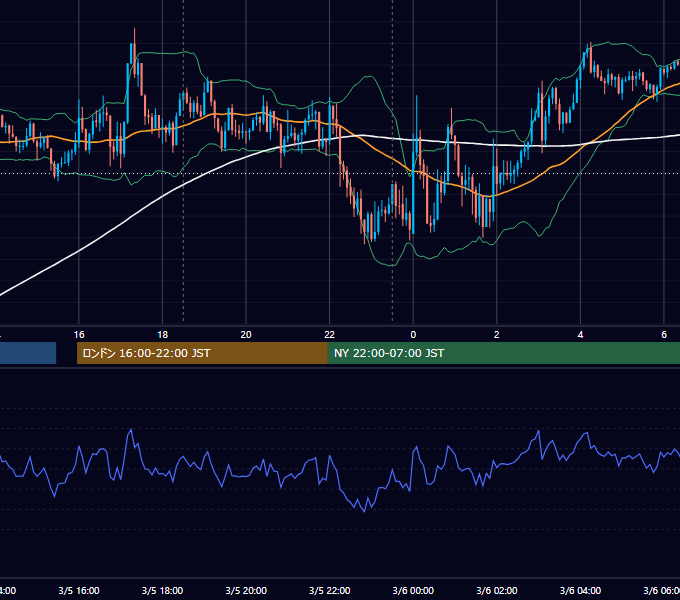680x600 pixels.
Task: Click the 18 hour label on time axis
Action: point(162,335)
